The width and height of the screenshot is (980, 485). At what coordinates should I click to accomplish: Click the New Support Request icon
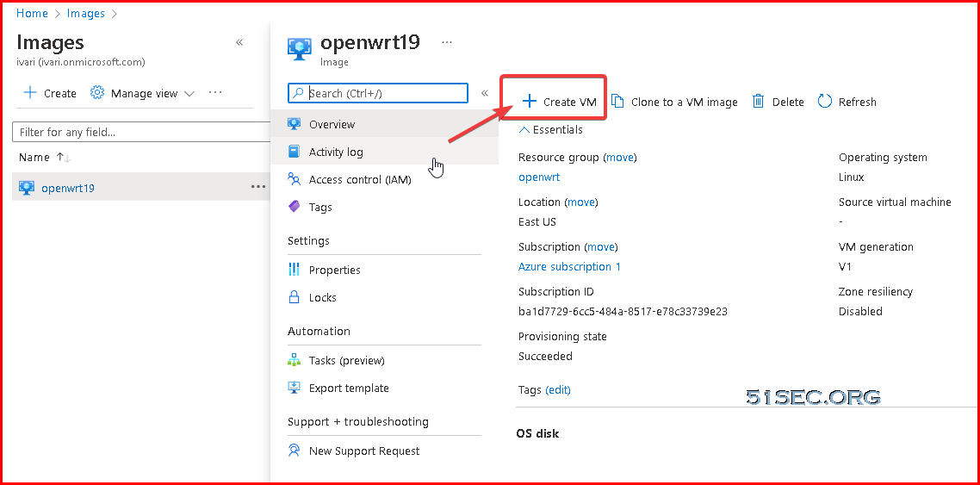pyautogui.click(x=294, y=450)
